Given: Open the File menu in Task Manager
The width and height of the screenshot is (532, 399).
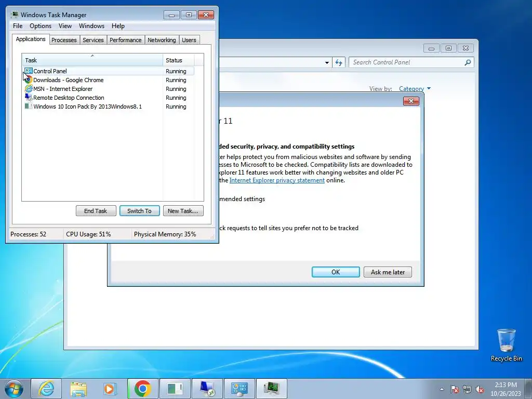Looking at the screenshot, I should click(x=18, y=26).
